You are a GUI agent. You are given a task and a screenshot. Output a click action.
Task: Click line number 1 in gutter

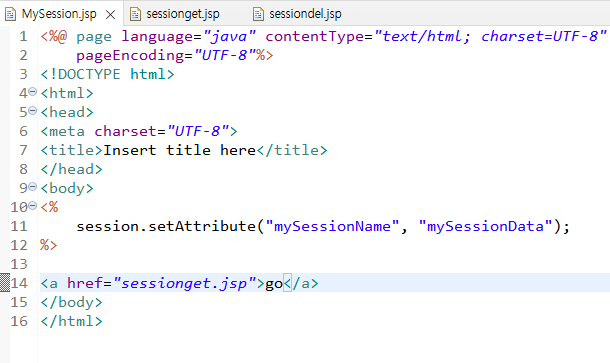[x=23, y=36]
